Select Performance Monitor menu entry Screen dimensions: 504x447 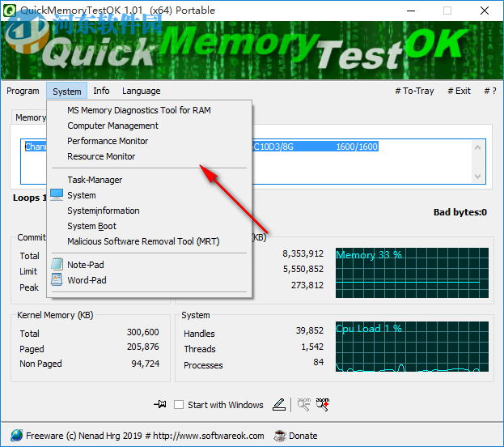pyautogui.click(x=150, y=141)
